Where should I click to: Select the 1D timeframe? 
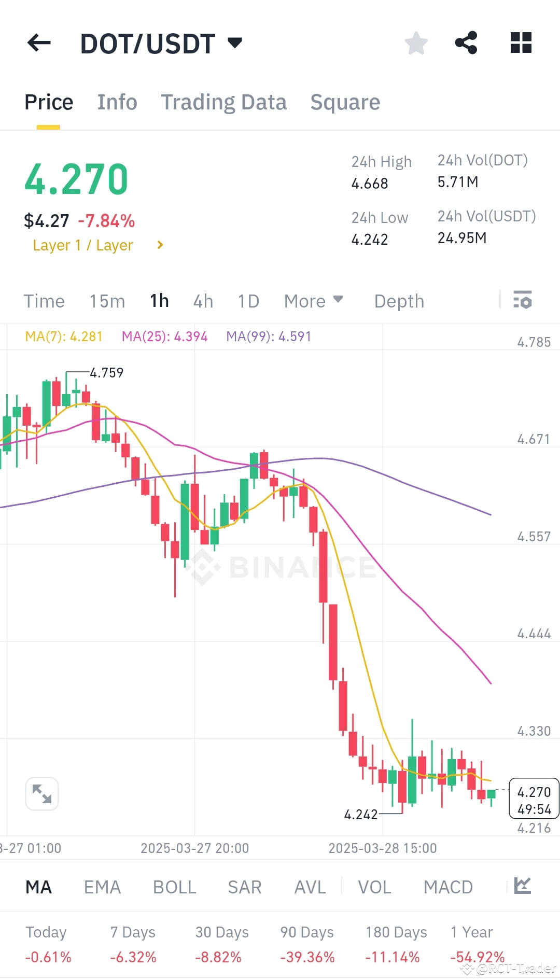tap(247, 301)
